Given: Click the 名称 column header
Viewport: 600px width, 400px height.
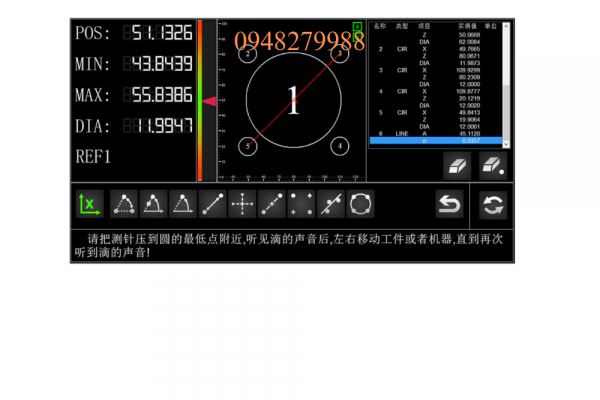Looking at the screenshot, I should (x=380, y=26).
